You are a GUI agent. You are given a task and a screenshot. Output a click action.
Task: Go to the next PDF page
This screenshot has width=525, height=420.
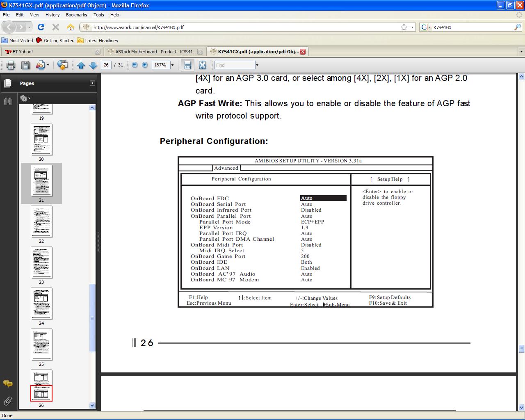[x=93, y=65]
